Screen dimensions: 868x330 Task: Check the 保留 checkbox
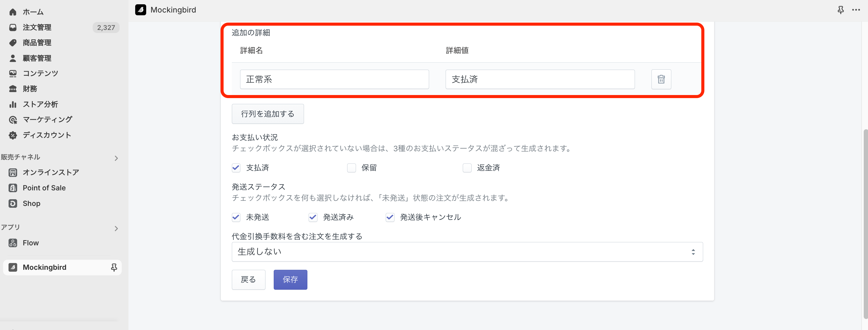[351, 168]
